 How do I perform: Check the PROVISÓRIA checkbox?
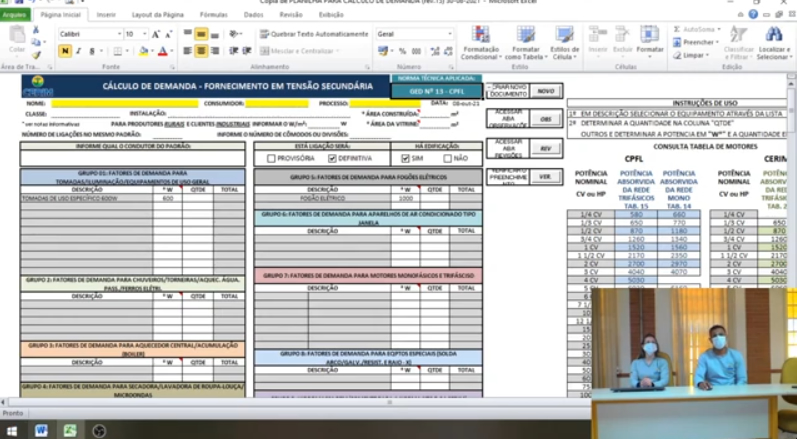(270, 158)
